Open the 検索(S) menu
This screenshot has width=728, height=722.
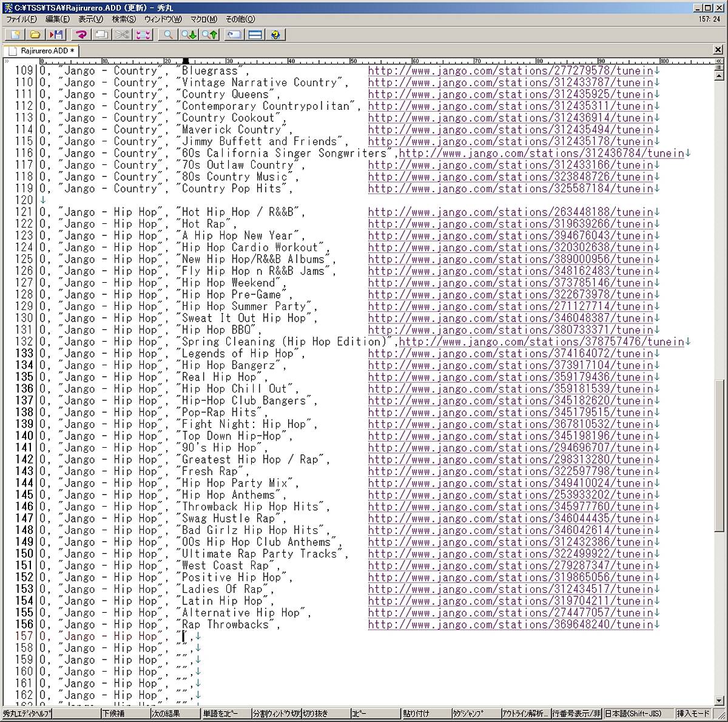coord(124,19)
